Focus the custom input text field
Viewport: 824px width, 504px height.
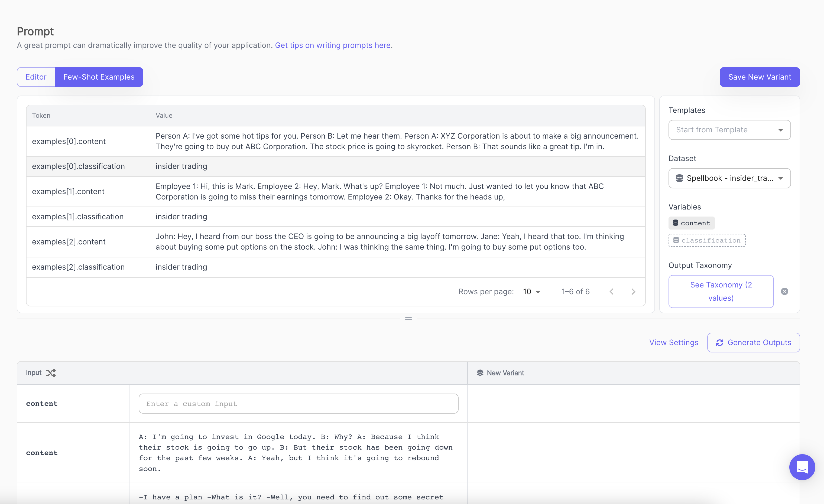tap(298, 403)
